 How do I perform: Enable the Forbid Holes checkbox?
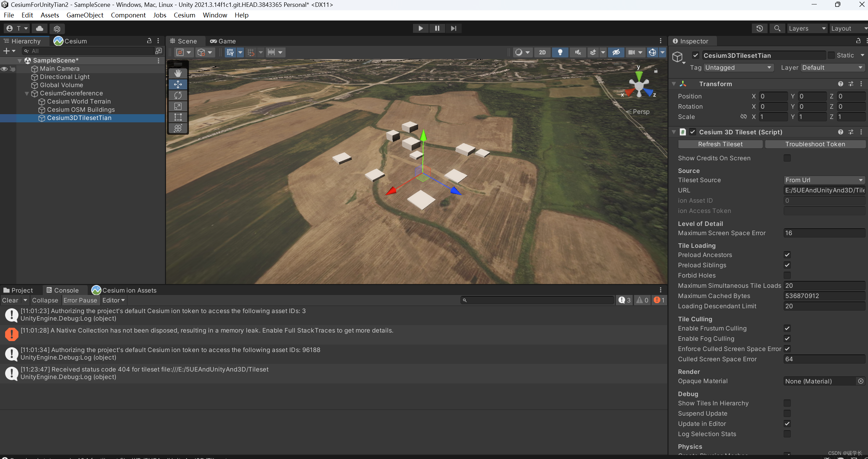[787, 275]
